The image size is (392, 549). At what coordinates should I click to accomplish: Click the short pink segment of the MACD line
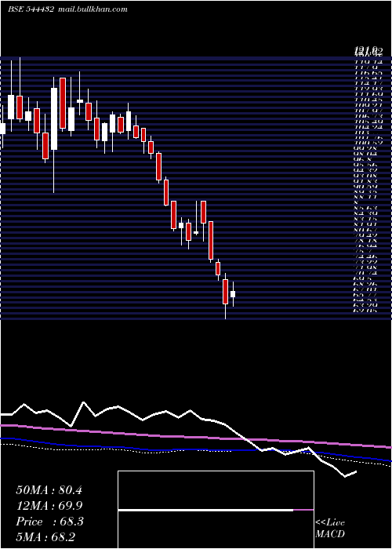pos(303,510)
